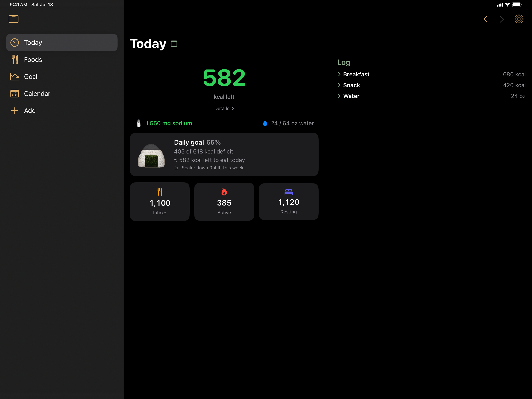532x399 pixels.
Task: Select Today in the sidebar
Action: (x=62, y=43)
